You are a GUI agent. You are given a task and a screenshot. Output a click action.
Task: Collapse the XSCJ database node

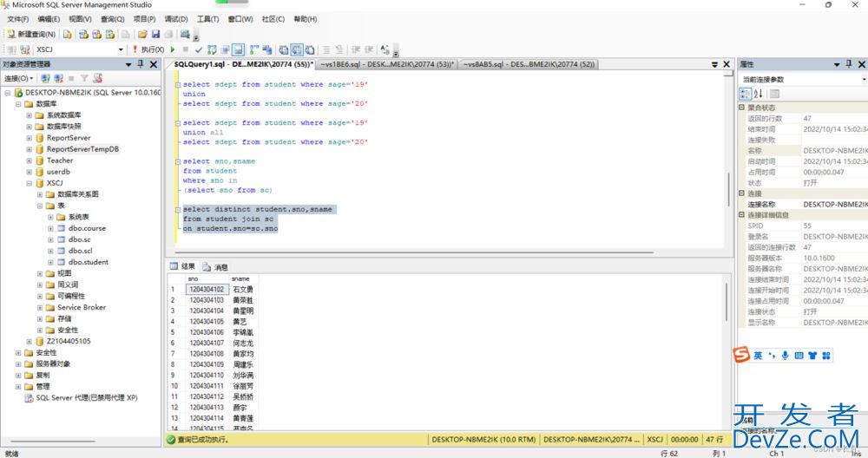[x=29, y=183]
